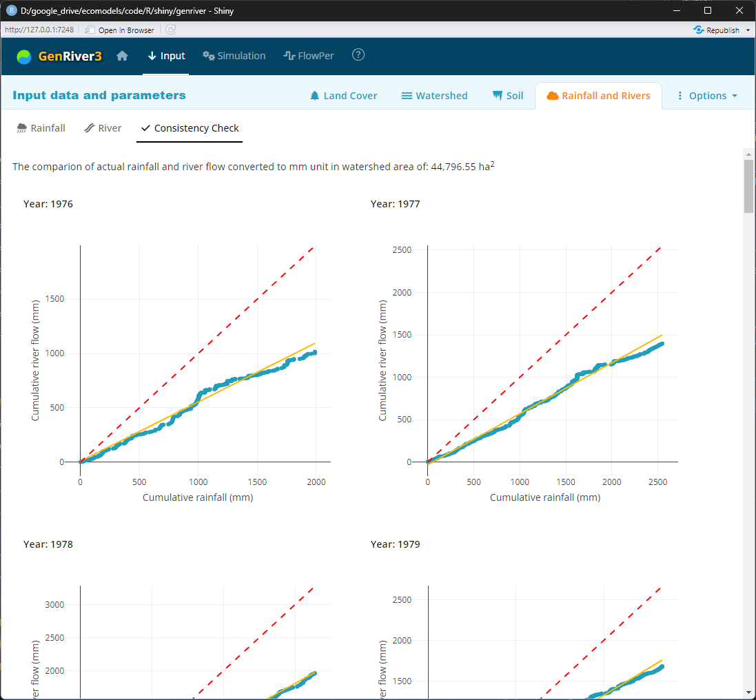Click the 'Year: 1976' chart title
Image resolution: width=756 pixels, height=700 pixels.
(x=48, y=204)
